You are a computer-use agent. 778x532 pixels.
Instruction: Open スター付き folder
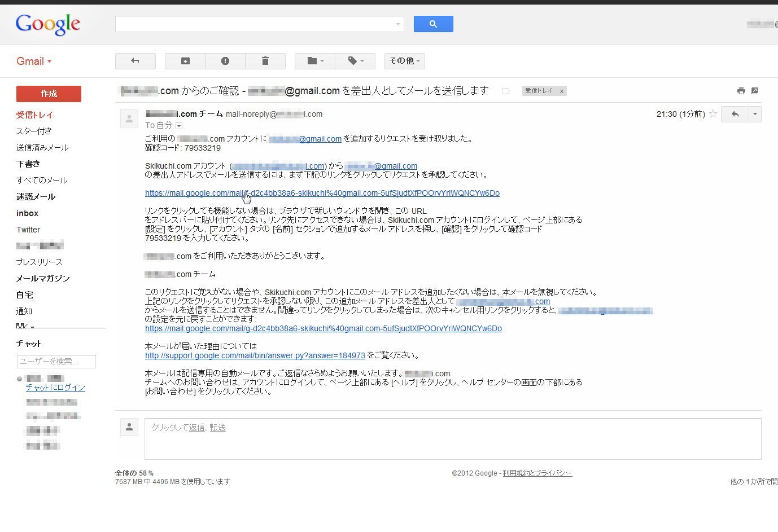pyautogui.click(x=34, y=131)
